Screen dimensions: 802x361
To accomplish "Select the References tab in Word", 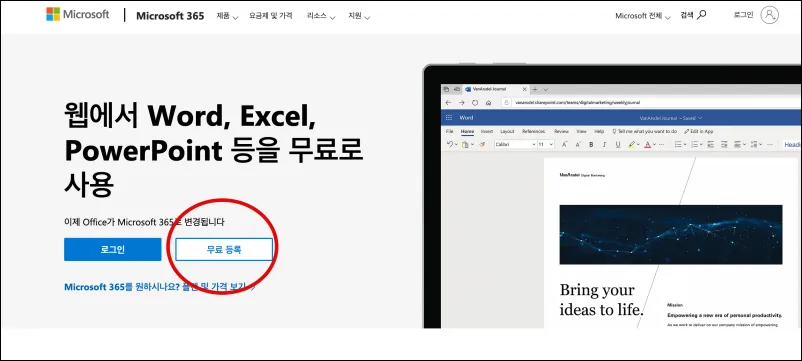I will click(533, 131).
